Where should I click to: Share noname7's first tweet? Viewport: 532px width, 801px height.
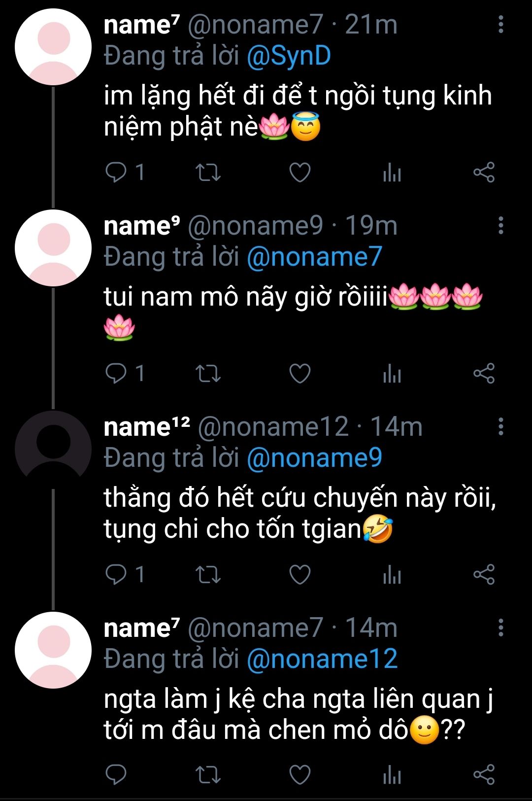484,173
